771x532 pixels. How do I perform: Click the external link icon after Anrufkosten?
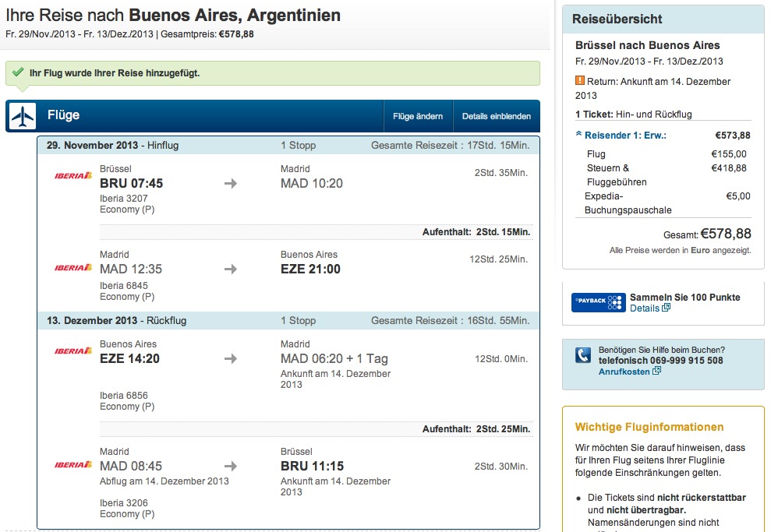click(656, 371)
